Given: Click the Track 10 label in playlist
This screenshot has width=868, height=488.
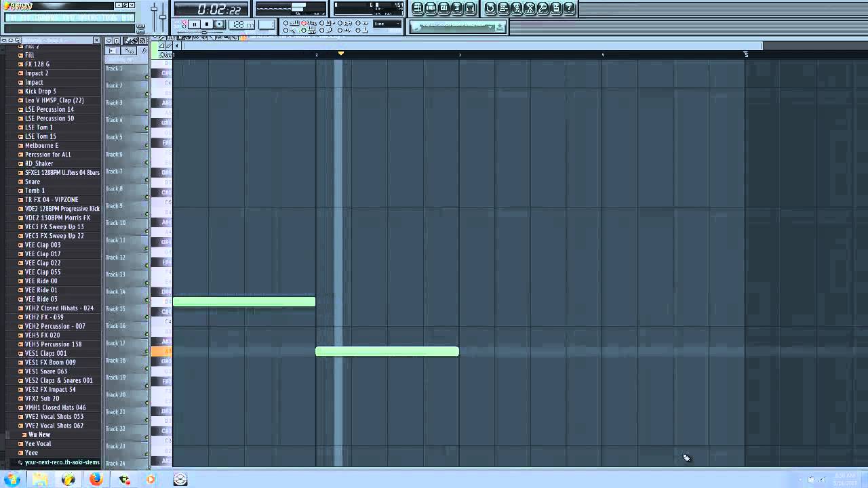Looking at the screenshot, I should click(115, 223).
